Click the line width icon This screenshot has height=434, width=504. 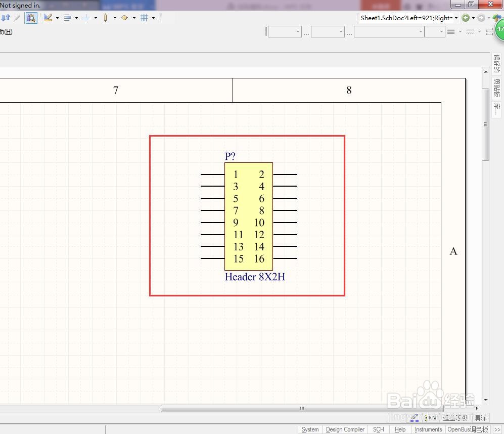451,31
